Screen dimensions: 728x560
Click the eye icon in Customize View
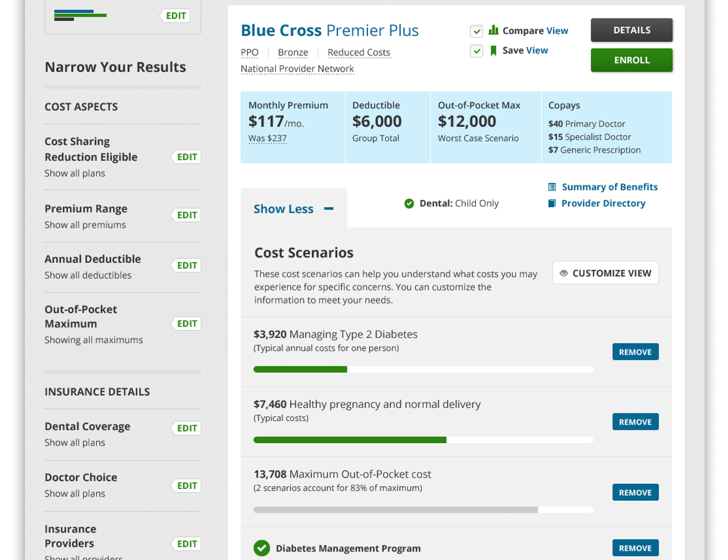coord(564,273)
